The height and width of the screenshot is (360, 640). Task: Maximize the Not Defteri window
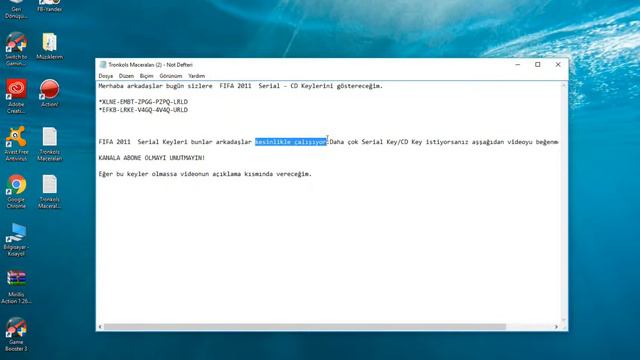538,64
